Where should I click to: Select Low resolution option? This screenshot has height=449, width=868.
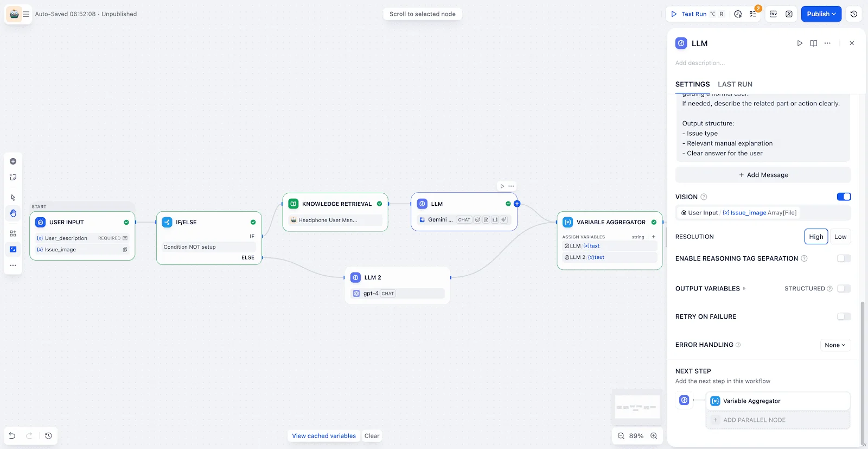(x=840, y=237)
